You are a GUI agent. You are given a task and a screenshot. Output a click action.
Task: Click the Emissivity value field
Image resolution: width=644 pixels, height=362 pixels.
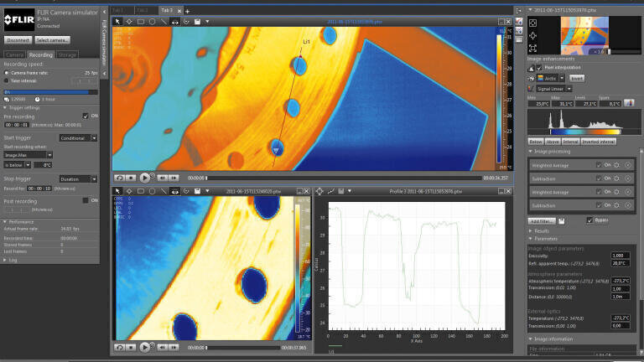pos(621,256)
